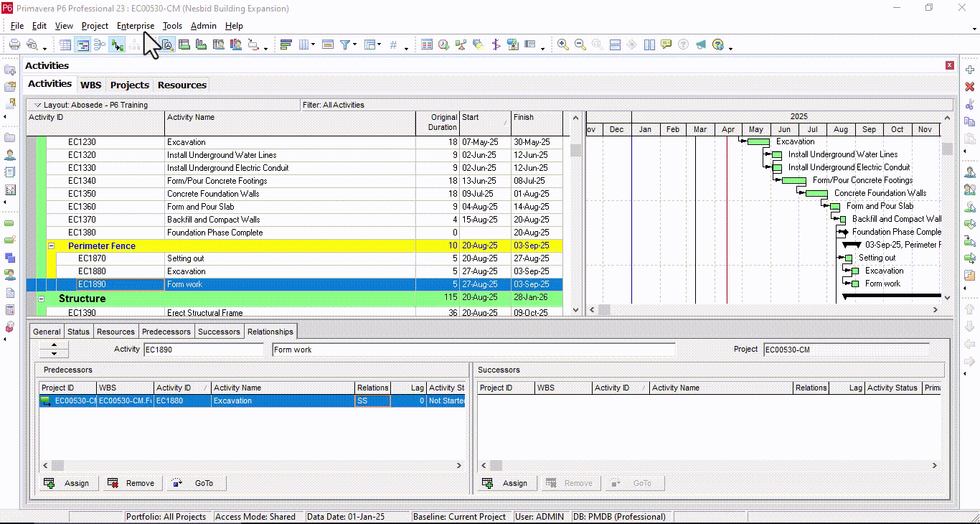Click the up arrow of activity stepper
980x524 pixels.
53,345
